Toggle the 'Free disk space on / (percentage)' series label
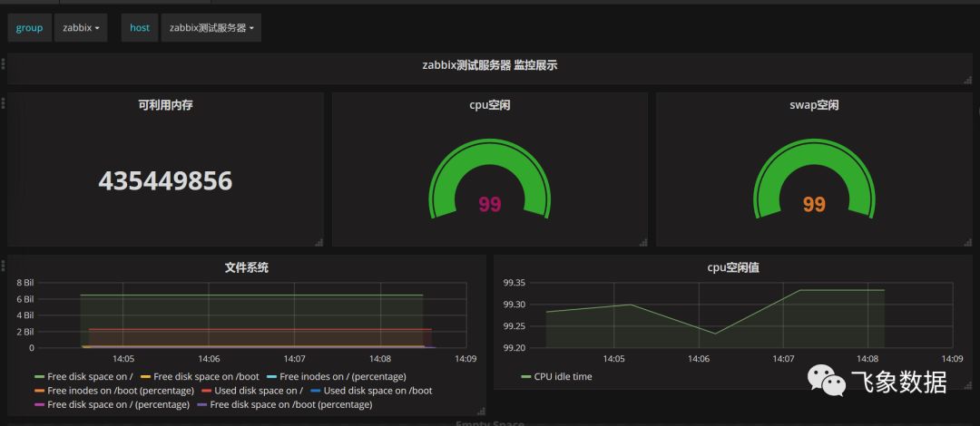The width and height of the screenshot is (980, 426). [119, 405]
